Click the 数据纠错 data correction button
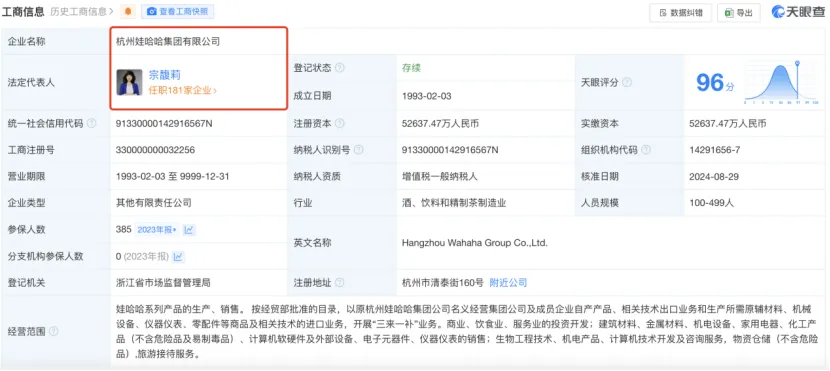This screenshot has width=830, height=371. click(681, 13)
